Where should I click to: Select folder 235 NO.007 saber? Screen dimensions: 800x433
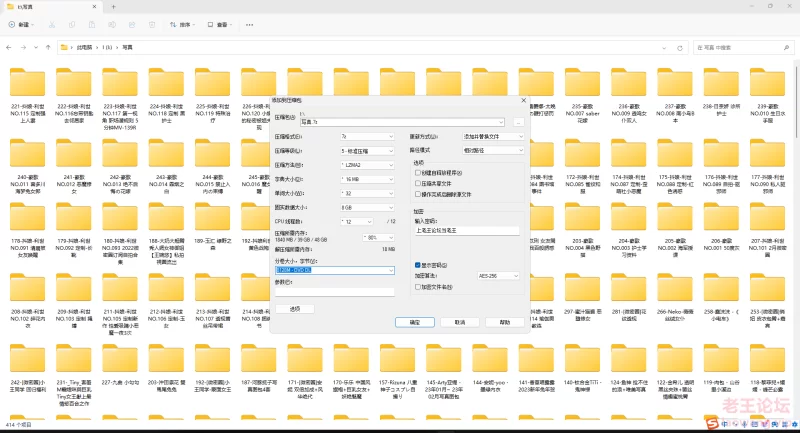[x=582, y=95]
